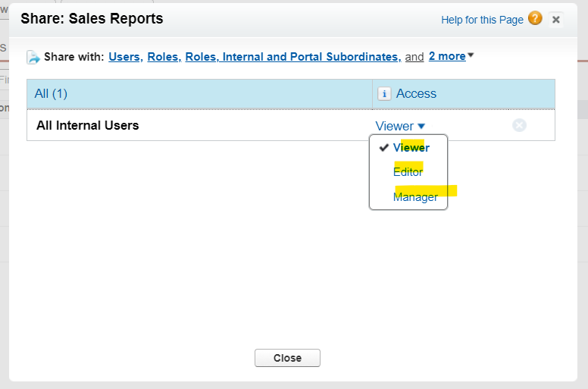Click the share arrow icon beside Share with
This screenshot has height=389, width=588.
(x=33, y=57)
